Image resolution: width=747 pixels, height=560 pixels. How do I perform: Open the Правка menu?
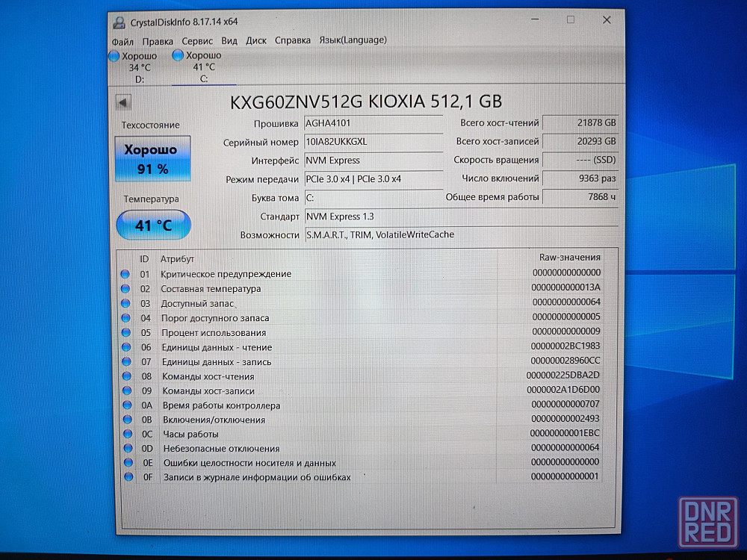pos(158,41)
